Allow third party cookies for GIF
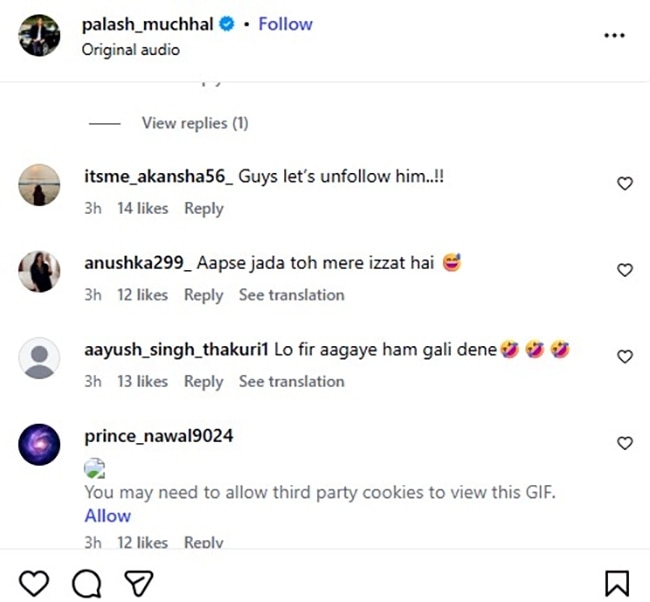Screen dimensions: 650x602 point(107,516)
